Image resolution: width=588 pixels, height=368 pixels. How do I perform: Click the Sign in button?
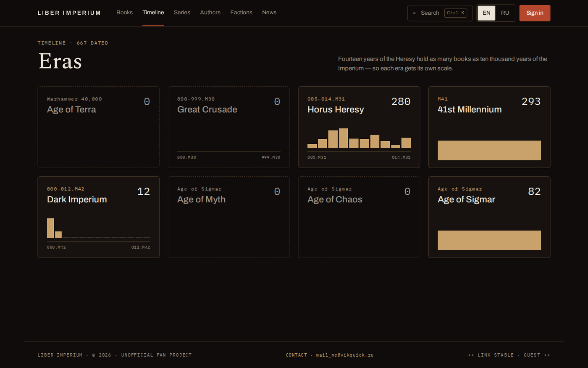pos(535,13)
